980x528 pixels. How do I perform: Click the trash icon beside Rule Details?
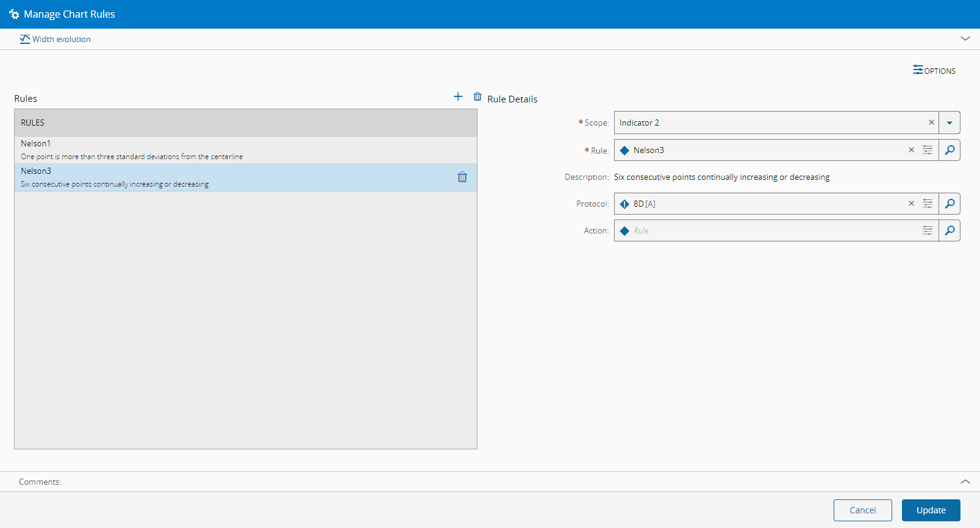(477, 96)
